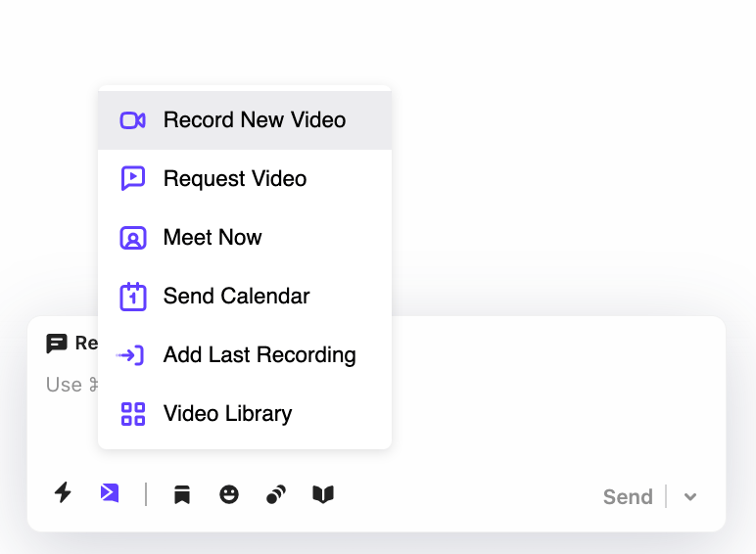756x554 pixels.
Task: Click the chat bubble reply icon
Action: coord(57,344)
